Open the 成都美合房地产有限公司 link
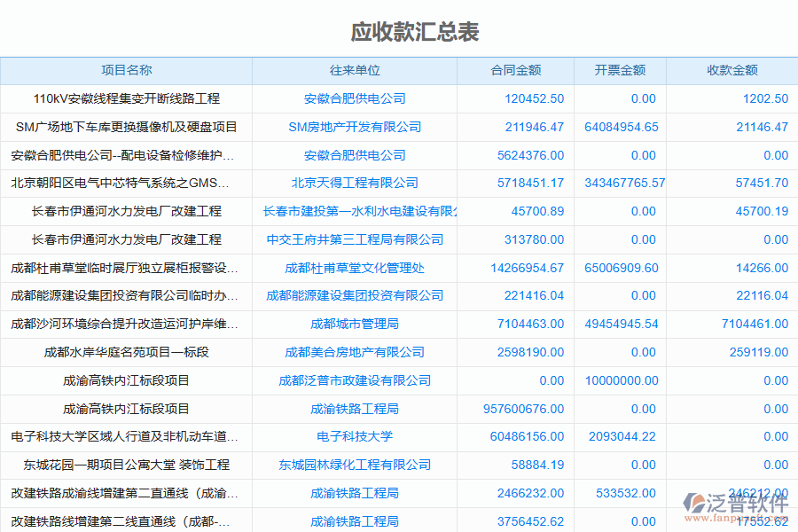Viewport: 798px width, 532px height. 356,352
